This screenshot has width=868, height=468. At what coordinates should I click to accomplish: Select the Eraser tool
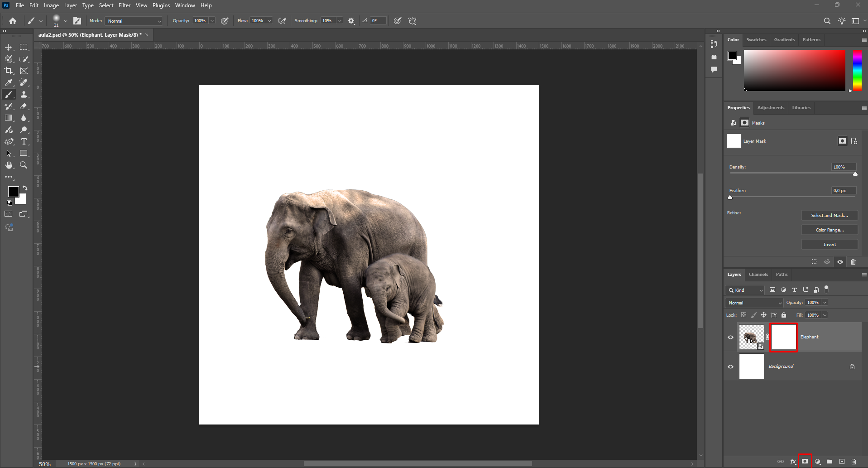point(24,106)
